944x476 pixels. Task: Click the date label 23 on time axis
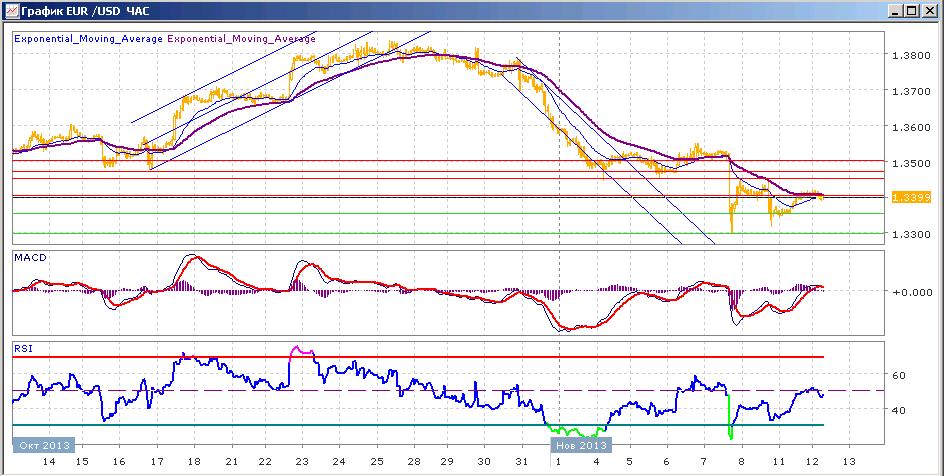click(x=302, y=462)
